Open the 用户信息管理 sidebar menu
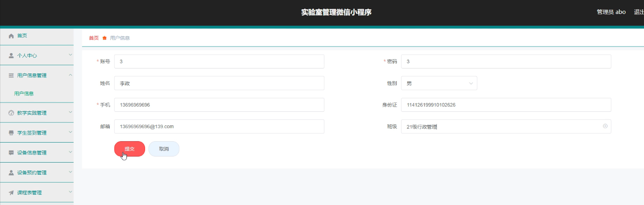Image resolution: width=644 pixels, height=205 pixels. tap(37, 75)
